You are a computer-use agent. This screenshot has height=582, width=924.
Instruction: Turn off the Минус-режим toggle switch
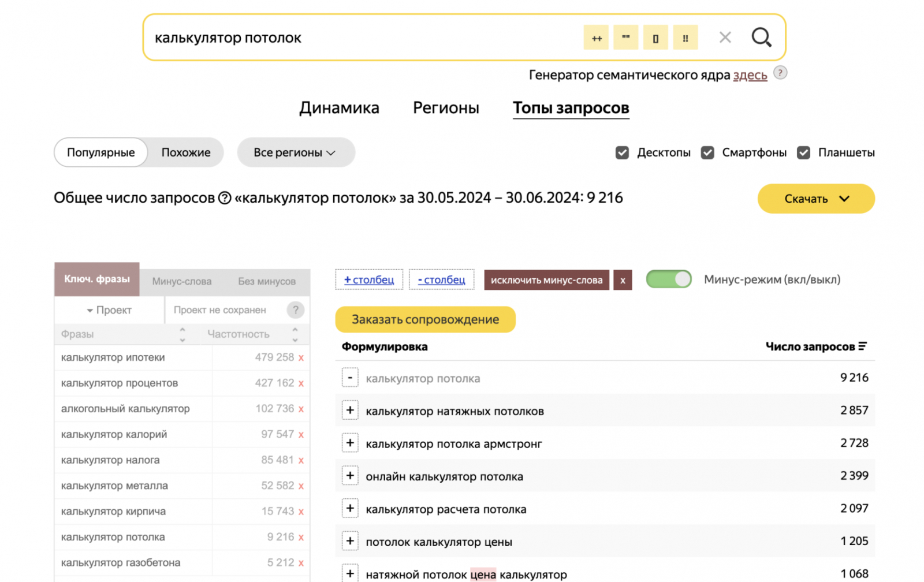tap(669, 279)
